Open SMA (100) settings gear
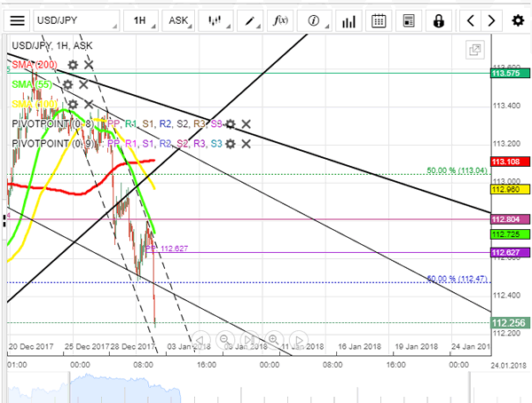 click(73, 105)
